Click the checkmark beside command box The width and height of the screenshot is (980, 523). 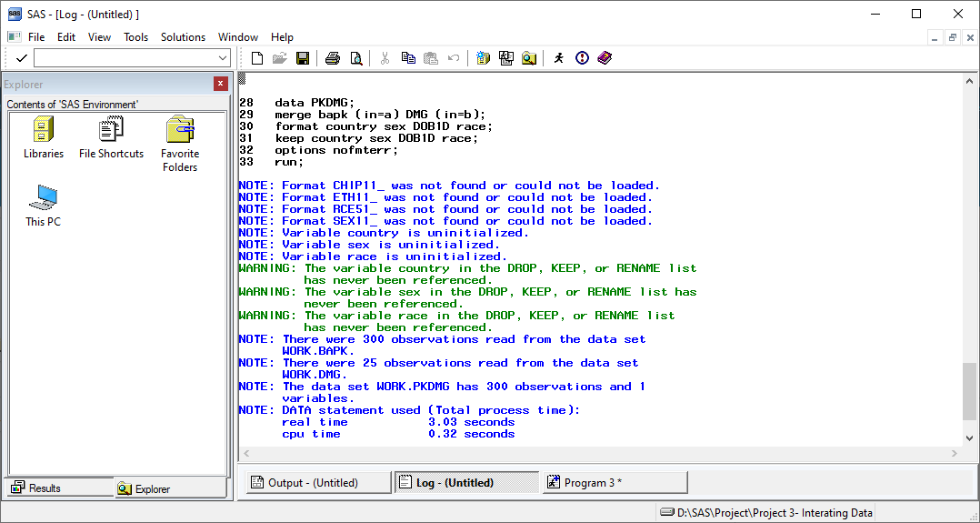click(21, 58)
